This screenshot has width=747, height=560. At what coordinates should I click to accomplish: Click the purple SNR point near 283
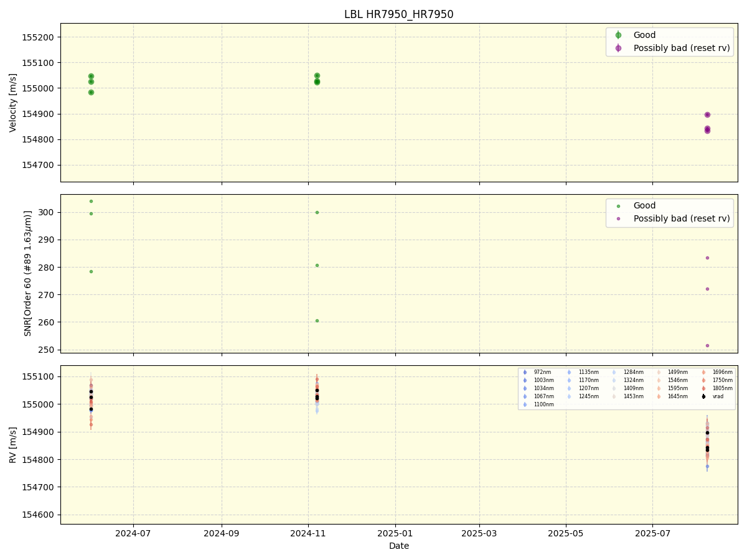(707, 258)
